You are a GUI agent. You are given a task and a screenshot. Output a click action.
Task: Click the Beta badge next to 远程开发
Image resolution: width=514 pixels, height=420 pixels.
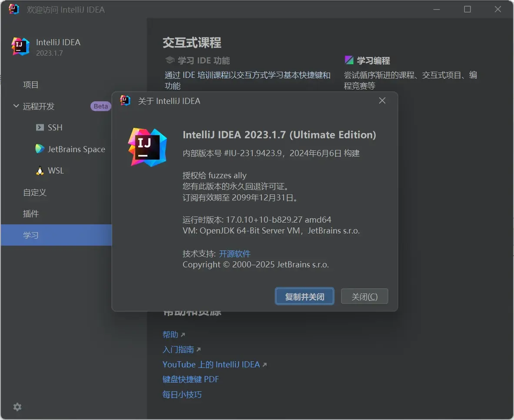point(100,106)
